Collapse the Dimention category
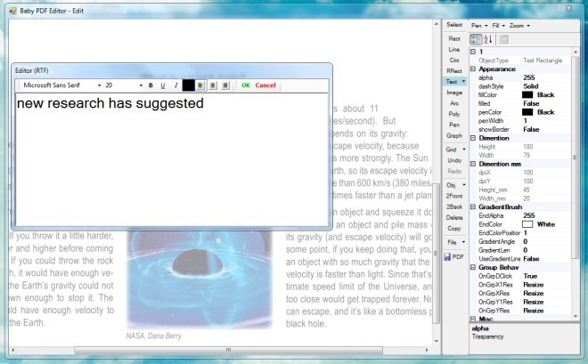The image size is (588, 364). coord(473,138)
